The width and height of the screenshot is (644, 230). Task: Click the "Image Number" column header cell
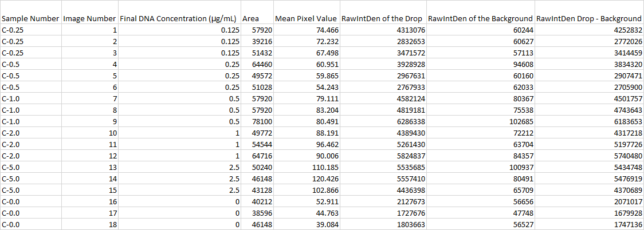coord(89,19)
